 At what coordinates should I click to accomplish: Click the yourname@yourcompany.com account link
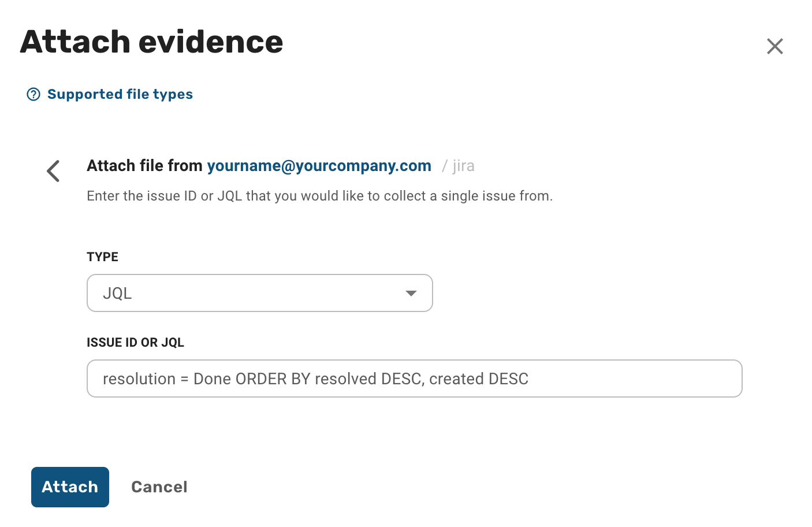[x=319, y=166]
